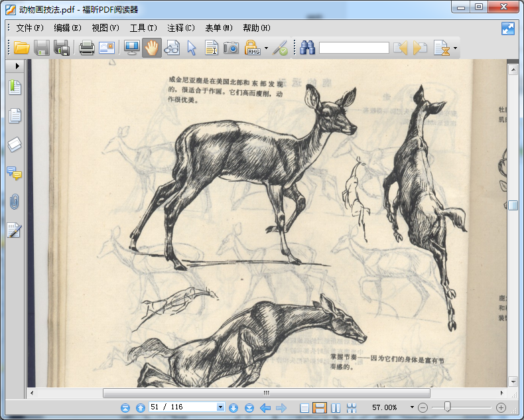Open the 编辑(E) menu
Image resolution: width=524 pixels, height=420 pixels.
click(68, 28)
